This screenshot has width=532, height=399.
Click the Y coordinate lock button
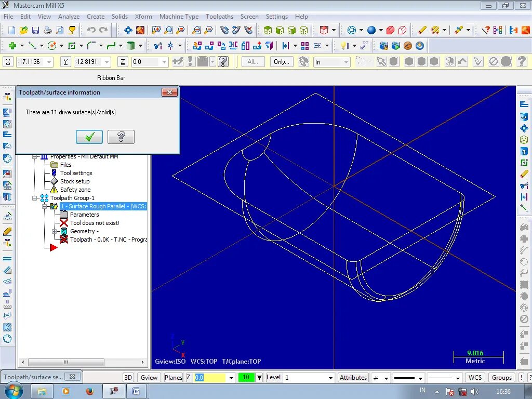[65, 62]
